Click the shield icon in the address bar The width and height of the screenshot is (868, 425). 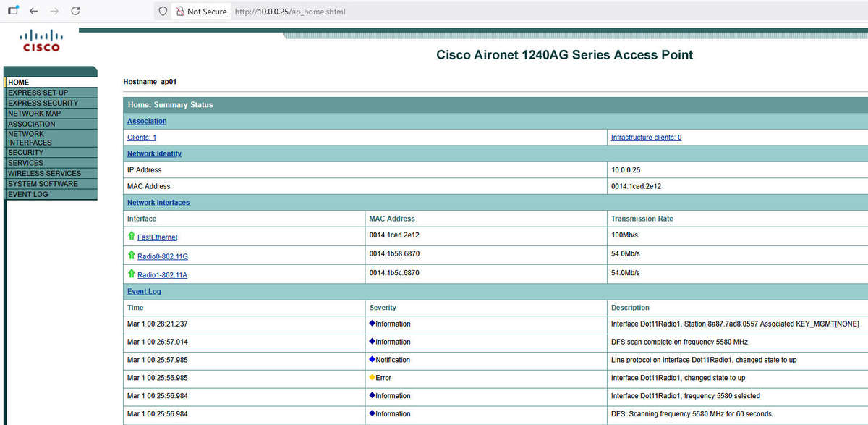pos(162,12)
